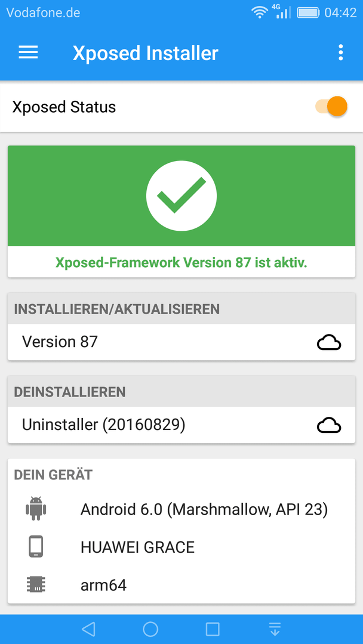Screen dimensions: 363x644
Task: Tap the Wi-Fi status bar icon
Action: point(259,13)
